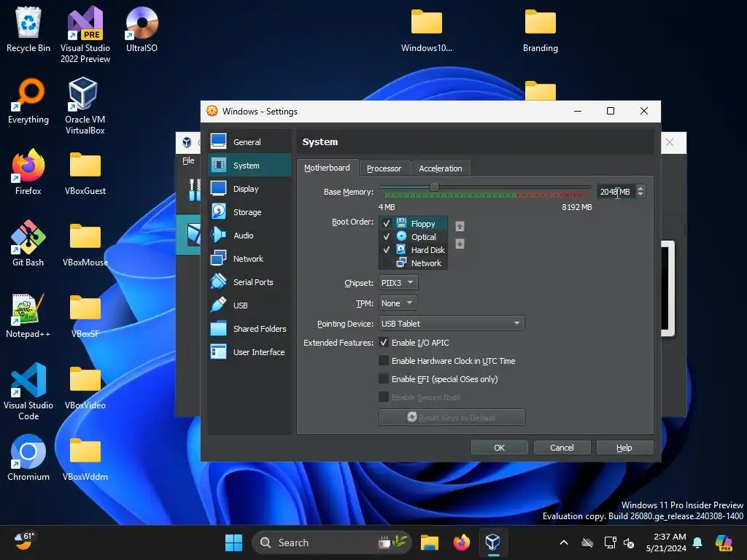
Task: Show hidden system tray icons chevron
Action: point(564,542)
